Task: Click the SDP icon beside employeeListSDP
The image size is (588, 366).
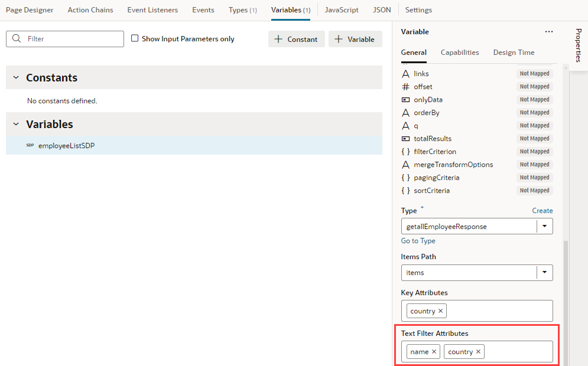Action: [30, 145]
